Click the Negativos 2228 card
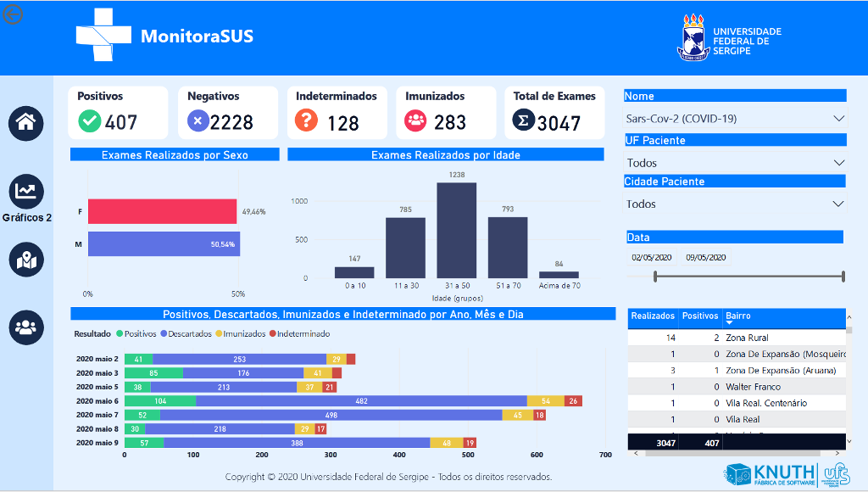Viewport: 868px width, 492px height. pyautogui.click(x=227, y=113)
